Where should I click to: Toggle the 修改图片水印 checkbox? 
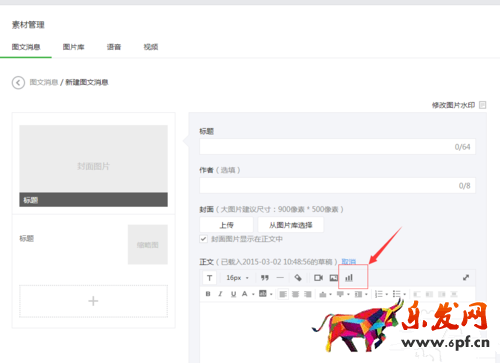(482, 105)
